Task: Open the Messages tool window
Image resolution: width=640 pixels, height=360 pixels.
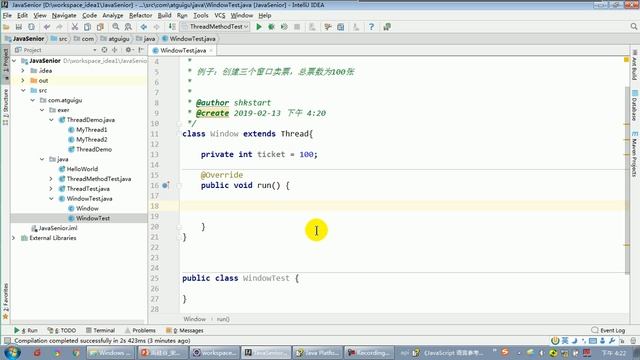Action: click(185, 330)
